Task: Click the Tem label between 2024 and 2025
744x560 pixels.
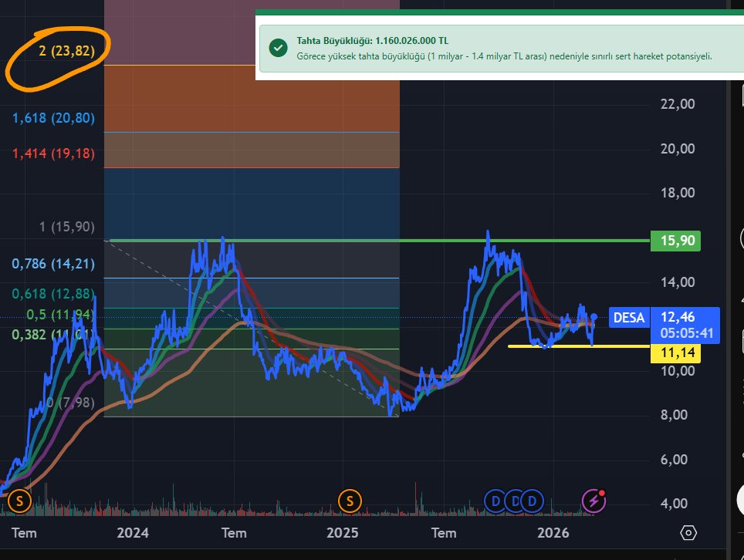Action: [234, 533]
